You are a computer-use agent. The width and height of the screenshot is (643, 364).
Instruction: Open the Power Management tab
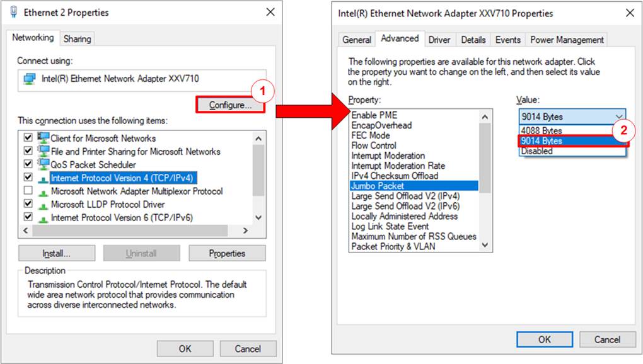click(567, 40)
